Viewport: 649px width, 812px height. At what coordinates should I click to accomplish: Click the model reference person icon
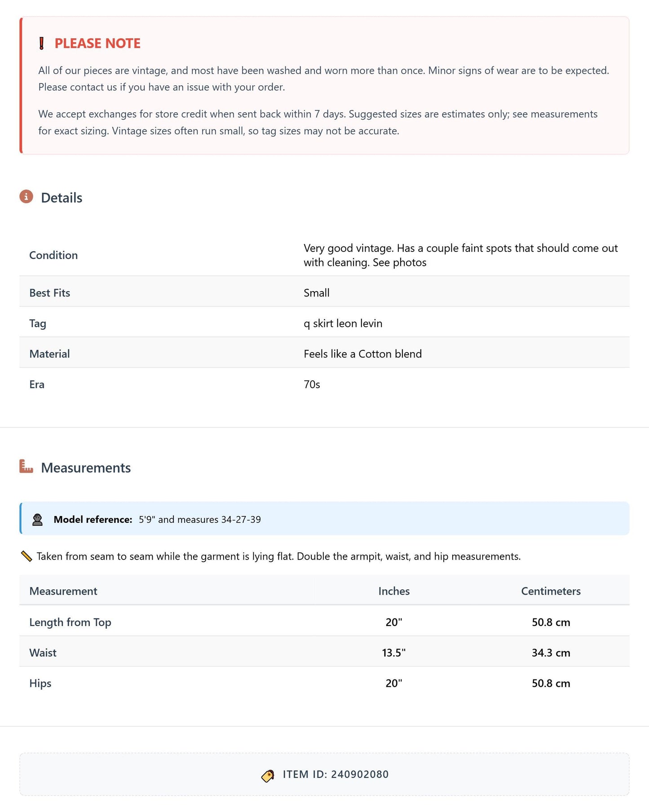37,520
